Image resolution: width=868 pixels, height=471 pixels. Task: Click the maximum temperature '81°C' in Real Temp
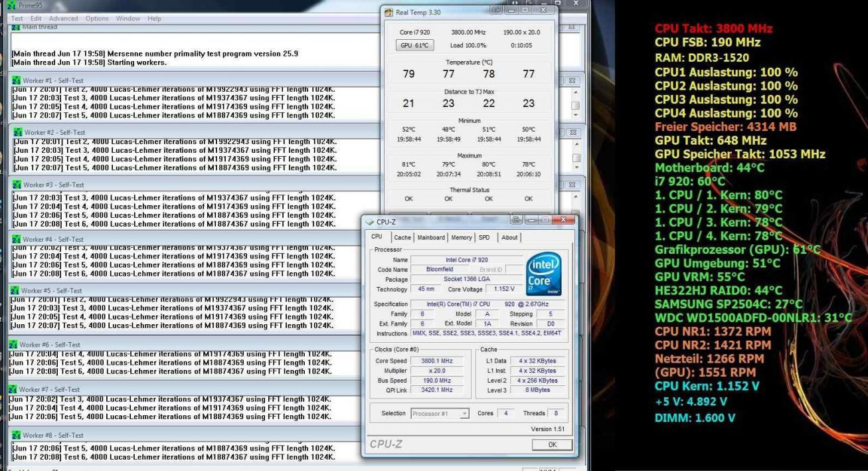click(408, 164)
